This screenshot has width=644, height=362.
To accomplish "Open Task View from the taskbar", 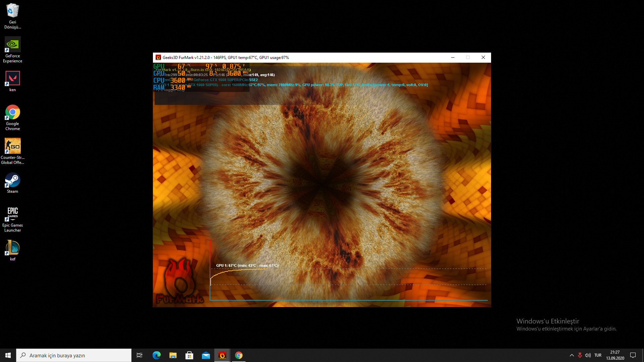I will (140, 355).
